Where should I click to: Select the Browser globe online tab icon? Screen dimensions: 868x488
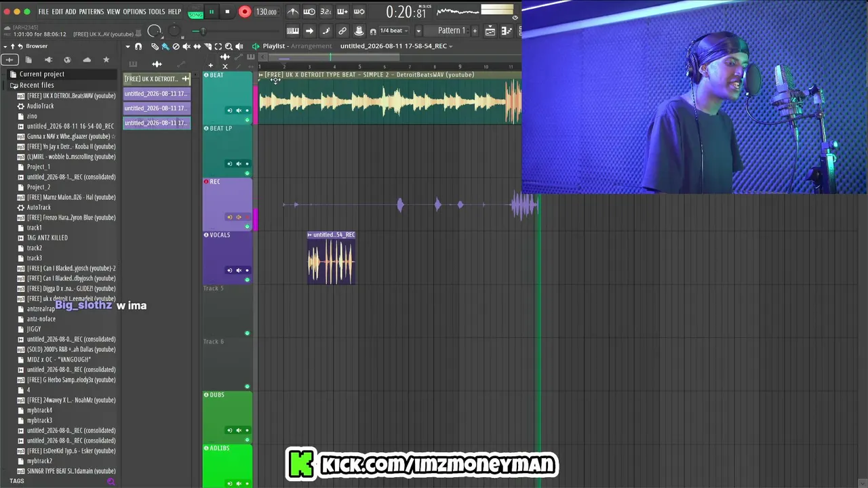coord(67,60)
